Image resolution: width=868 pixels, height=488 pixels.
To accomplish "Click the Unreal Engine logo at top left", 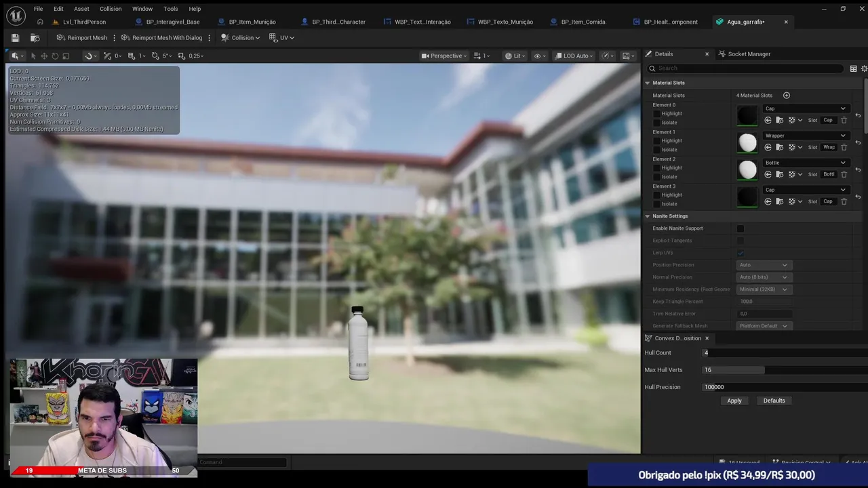I will pyautogui.click(x=16, y=15).
